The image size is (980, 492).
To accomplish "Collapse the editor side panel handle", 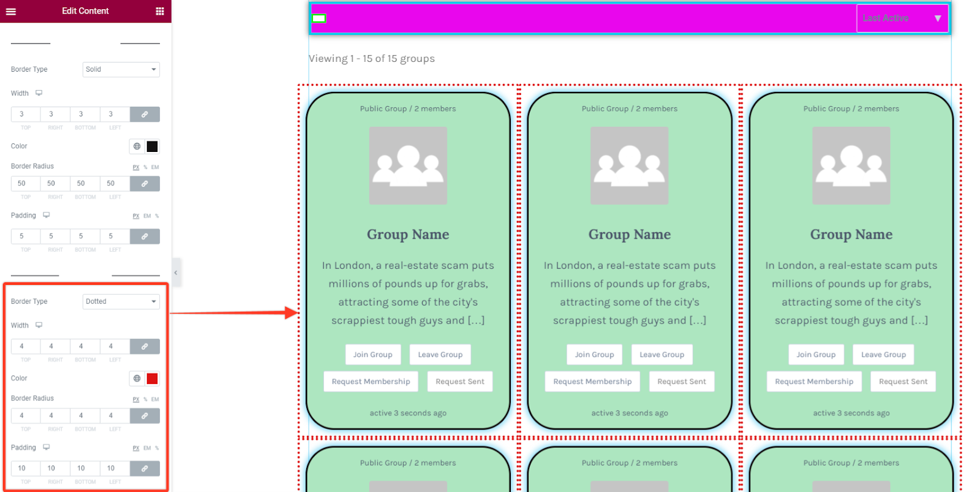I will coord(176,273).
